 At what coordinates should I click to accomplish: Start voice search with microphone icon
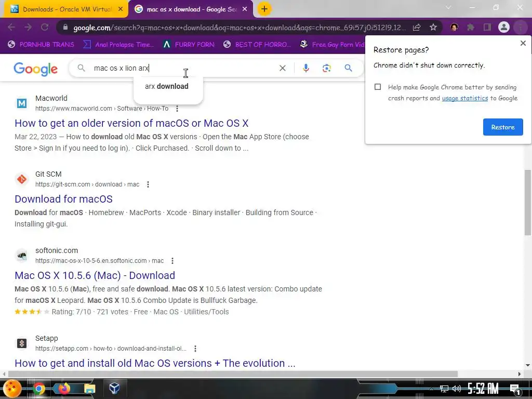tap(305, 68)
